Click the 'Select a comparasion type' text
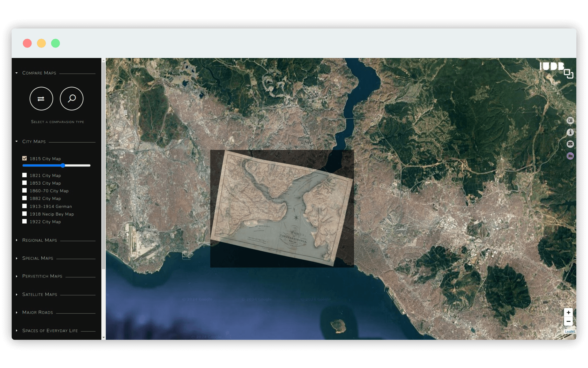Screen dimensions: 588x368 pos(57,122)
